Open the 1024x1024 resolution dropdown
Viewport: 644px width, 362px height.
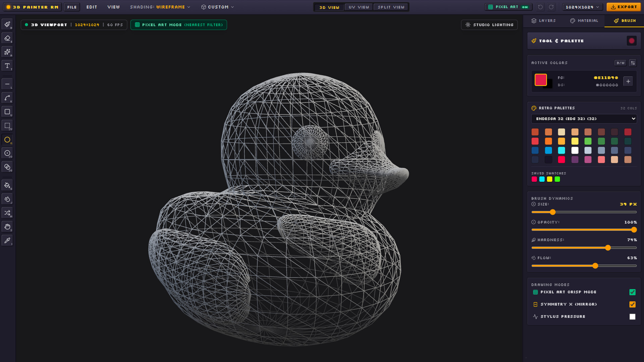tap(582, 7)
